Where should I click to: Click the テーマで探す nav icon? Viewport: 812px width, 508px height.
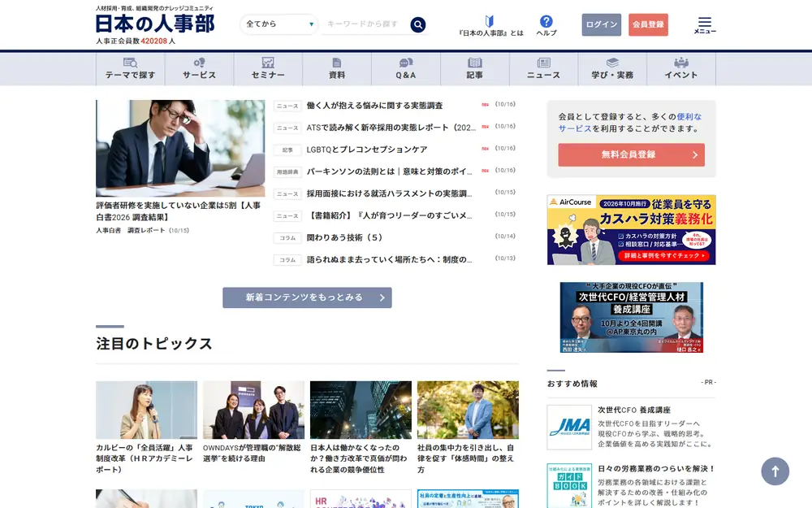point(130,63)
